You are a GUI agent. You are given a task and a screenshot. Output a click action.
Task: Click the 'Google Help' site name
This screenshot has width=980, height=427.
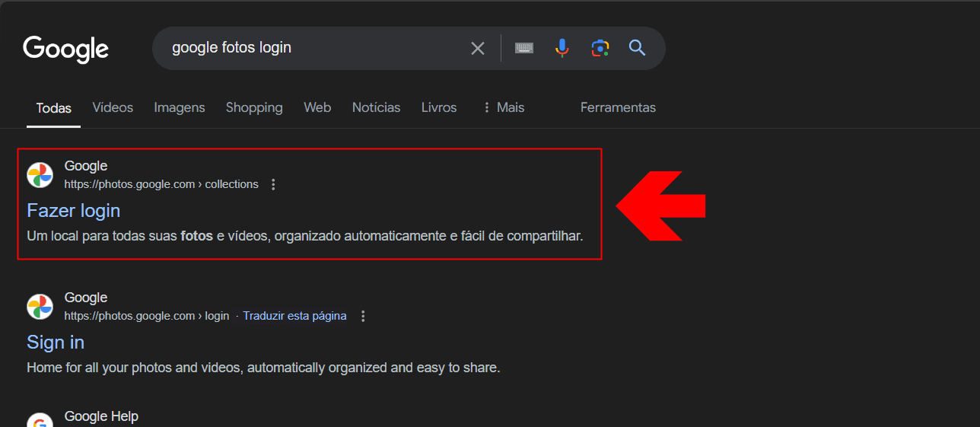pos(101,416)
